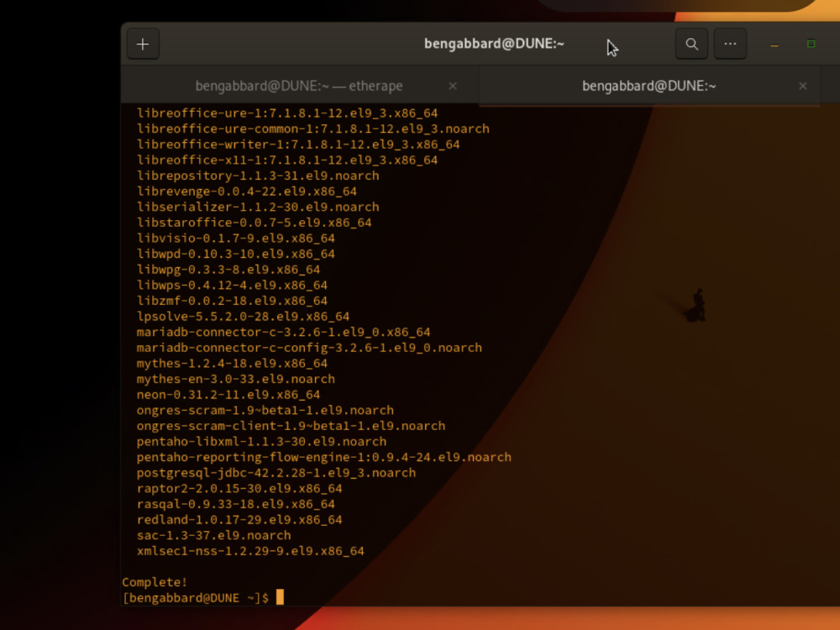Image resolution: width=840 pixels, height=630 pixels.
Task: Select the pentaho-reporting-flow-engine line
Action: point(325,456)
